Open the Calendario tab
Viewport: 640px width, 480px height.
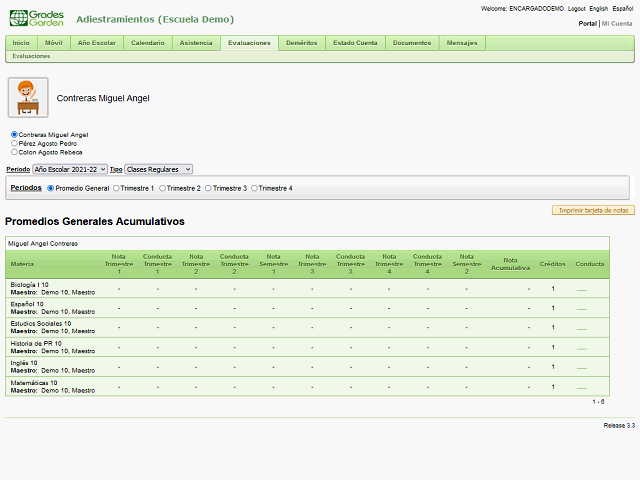coord(148,43)
